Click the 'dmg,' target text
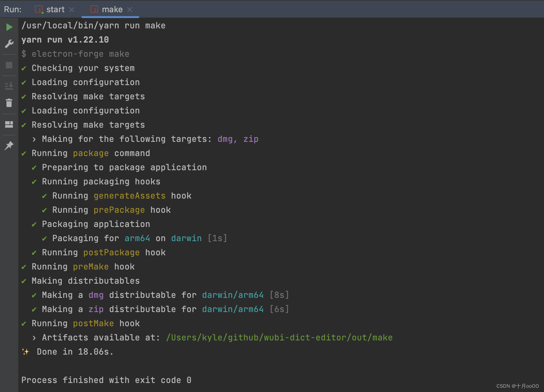This screenshot has height=392, width=544. pyautogui.click(x=227, y=139)
